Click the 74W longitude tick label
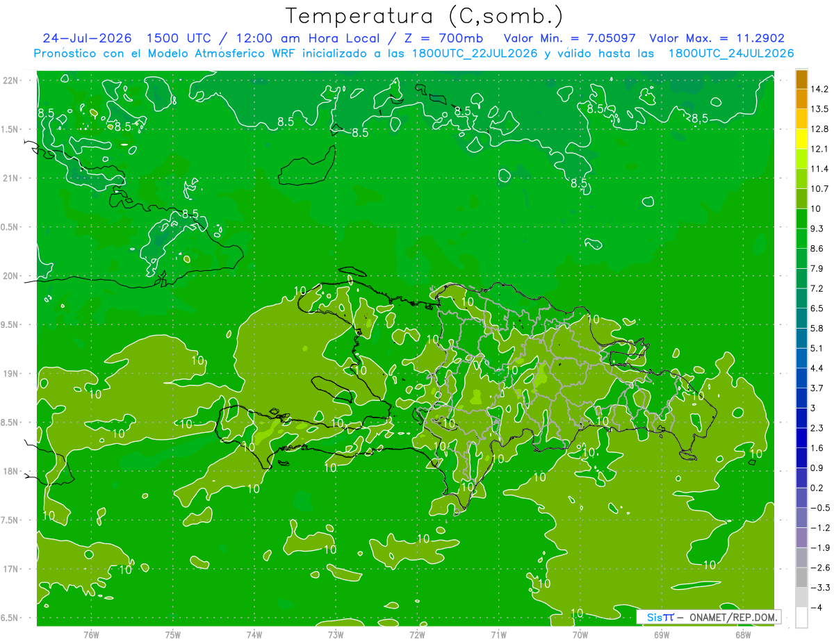Viewport: 834px width, 644px height. point(254,634)
